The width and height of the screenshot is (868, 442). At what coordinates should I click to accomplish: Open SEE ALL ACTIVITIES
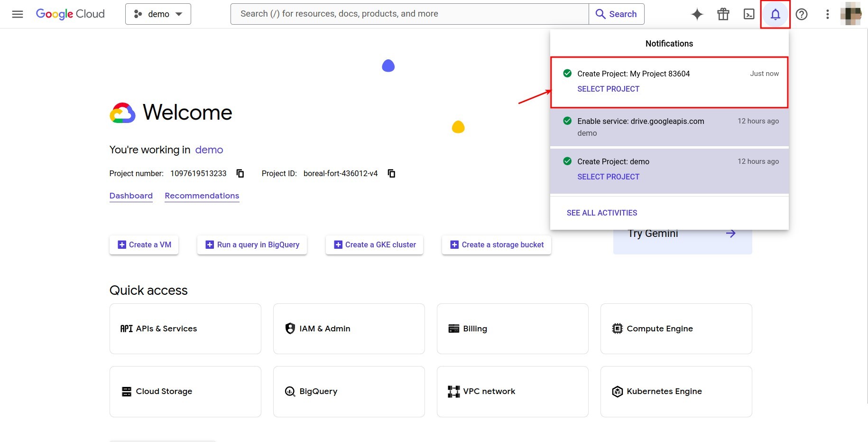click(x=601, y=213)
